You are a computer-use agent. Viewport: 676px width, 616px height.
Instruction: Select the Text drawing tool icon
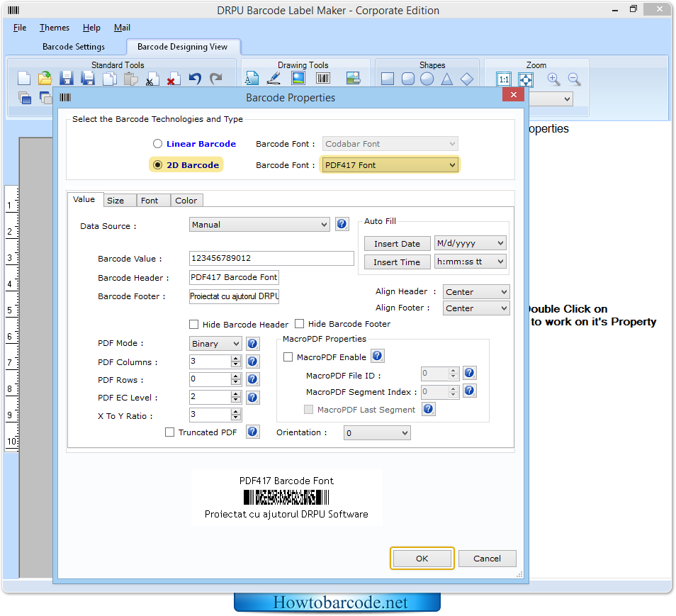[252, 78]
